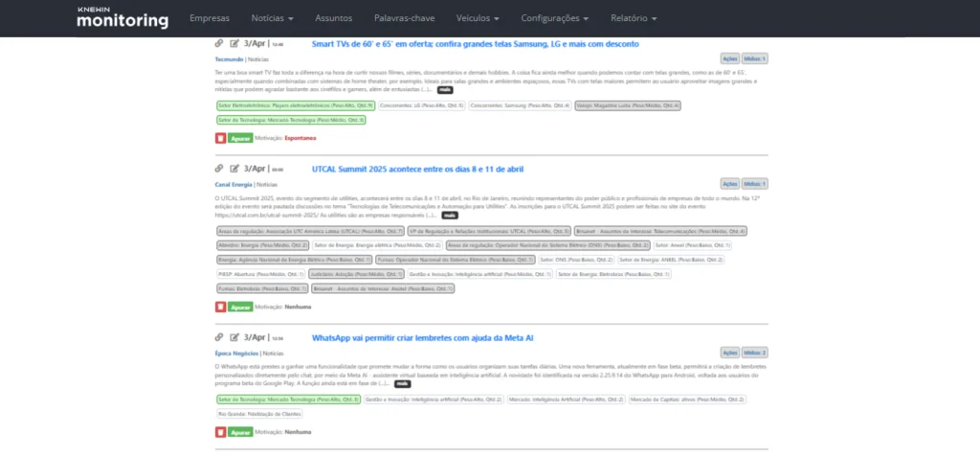Open Ações for the Smart TVs article
This screenshot has width=980, height=457.
729,58
